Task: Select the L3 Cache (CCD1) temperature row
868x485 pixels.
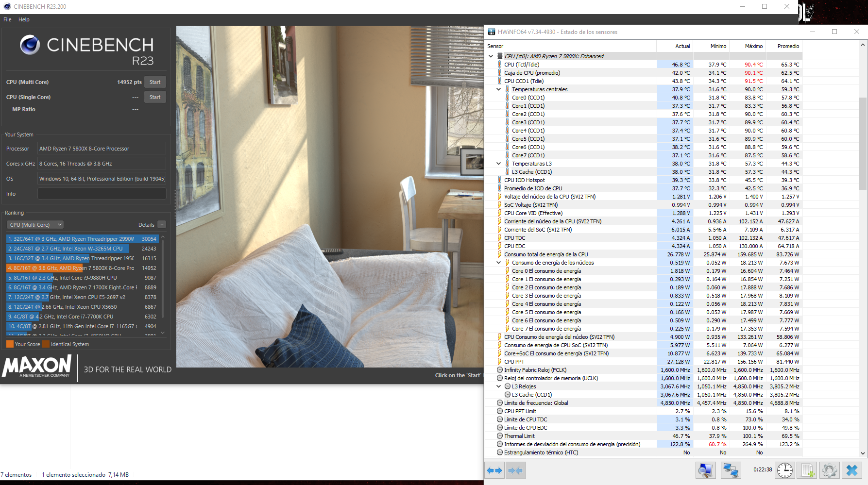Action: point(643,172)
